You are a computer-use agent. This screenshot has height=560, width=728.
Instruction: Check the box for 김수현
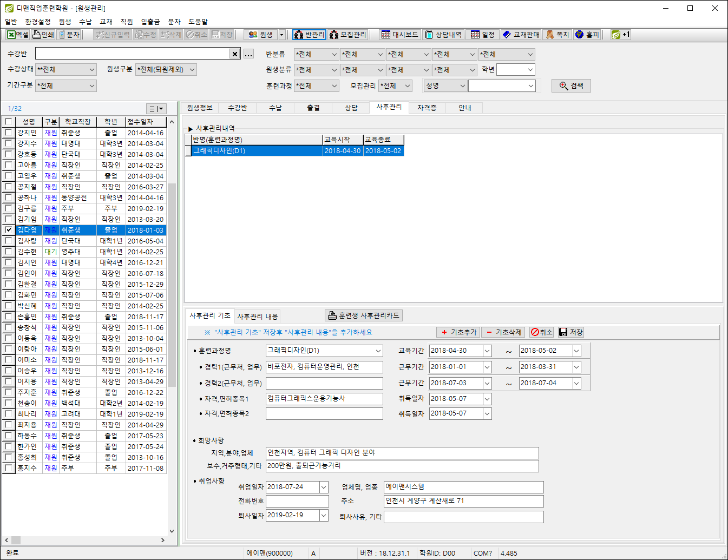click(8, 252)
